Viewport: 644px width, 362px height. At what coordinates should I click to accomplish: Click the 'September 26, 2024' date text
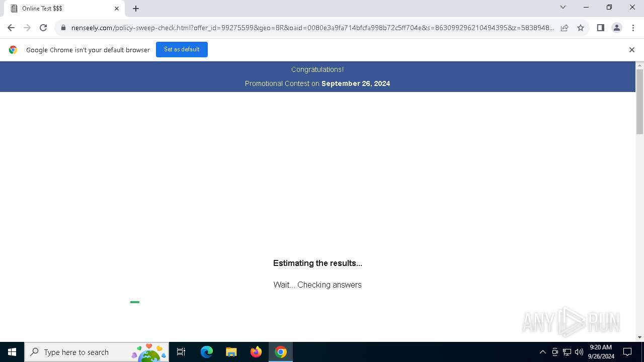tap(356, 83)
